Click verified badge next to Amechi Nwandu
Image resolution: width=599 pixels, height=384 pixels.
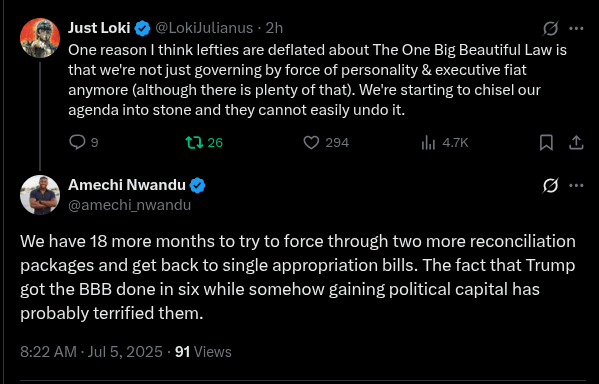[x=198, y=186]
